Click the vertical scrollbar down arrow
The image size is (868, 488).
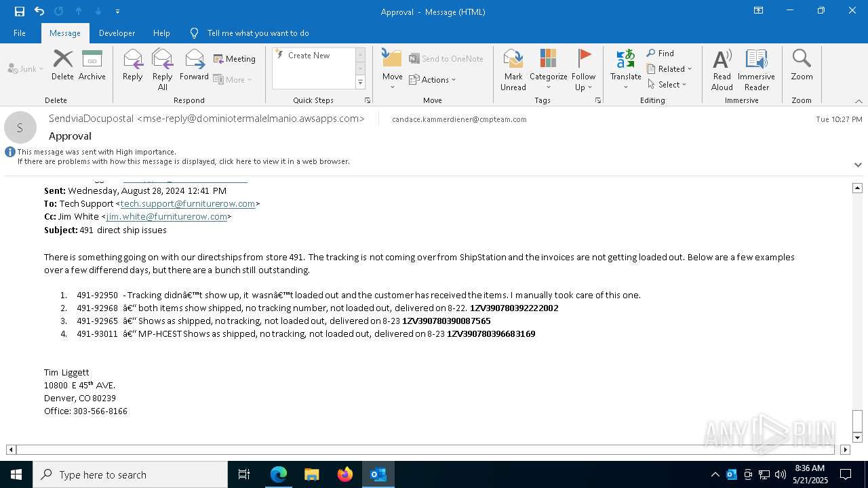click(857, 437)
